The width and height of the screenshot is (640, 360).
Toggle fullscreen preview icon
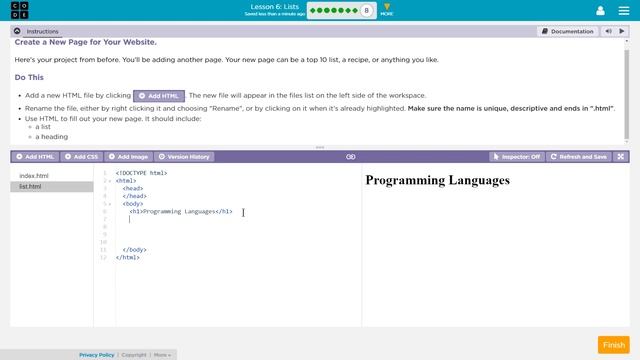click(x=621, y=157)
